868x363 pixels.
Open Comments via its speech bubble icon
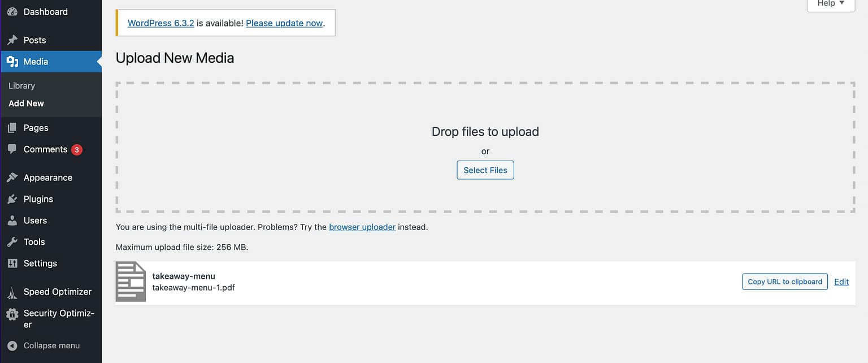(12, 149)
